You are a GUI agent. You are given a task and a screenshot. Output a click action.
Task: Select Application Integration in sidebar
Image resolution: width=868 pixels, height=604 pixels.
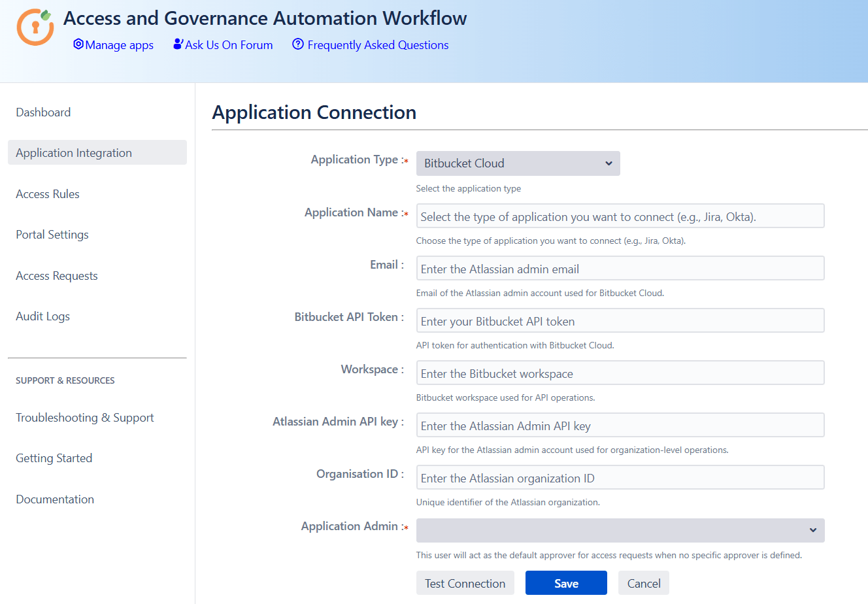(x=97, y=152)
